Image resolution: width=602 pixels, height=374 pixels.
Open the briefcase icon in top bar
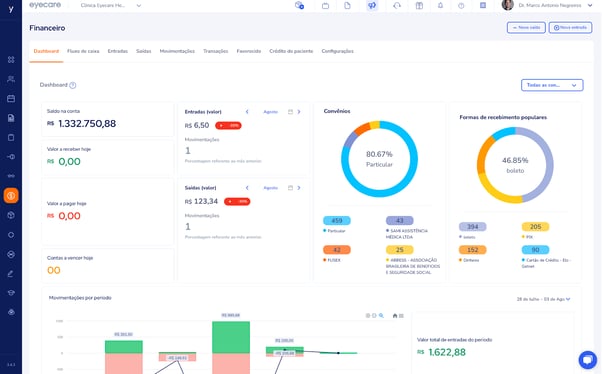(x=325, y=5)
